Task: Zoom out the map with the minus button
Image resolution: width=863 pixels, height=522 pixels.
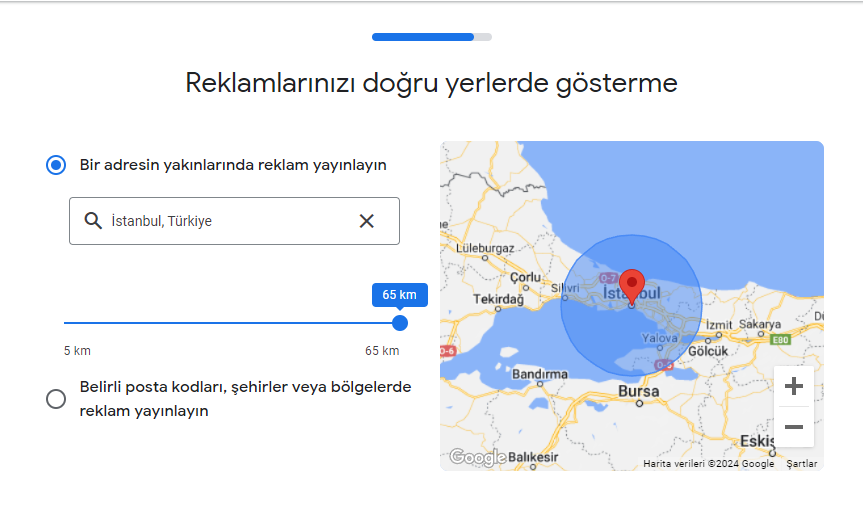Action: point(794,427)
